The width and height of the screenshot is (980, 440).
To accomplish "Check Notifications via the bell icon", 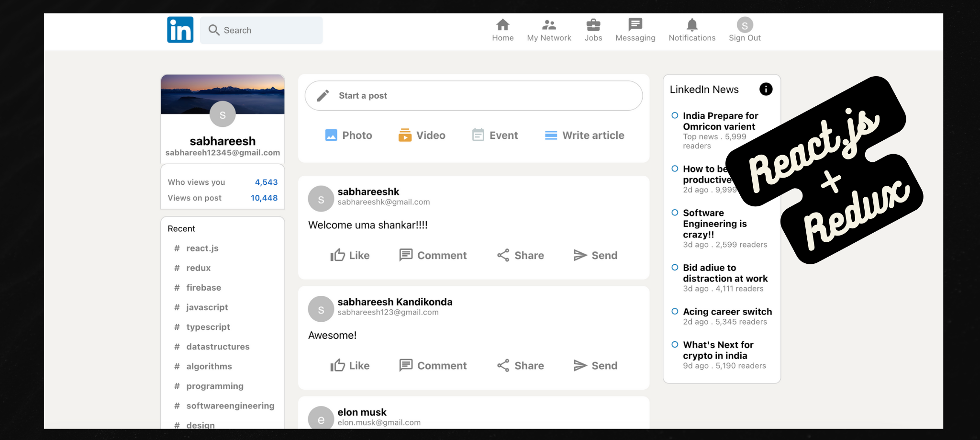I will pyautogui.click(x=692, y=30).
